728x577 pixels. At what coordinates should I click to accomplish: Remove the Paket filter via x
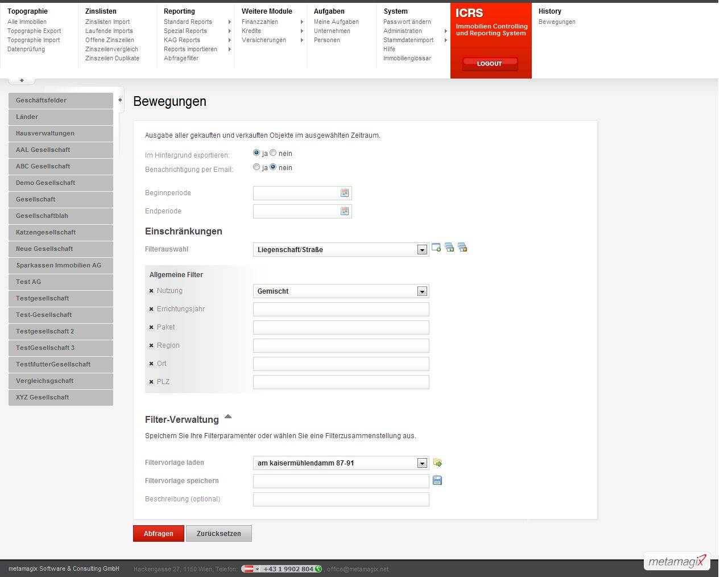click(151, 327)
